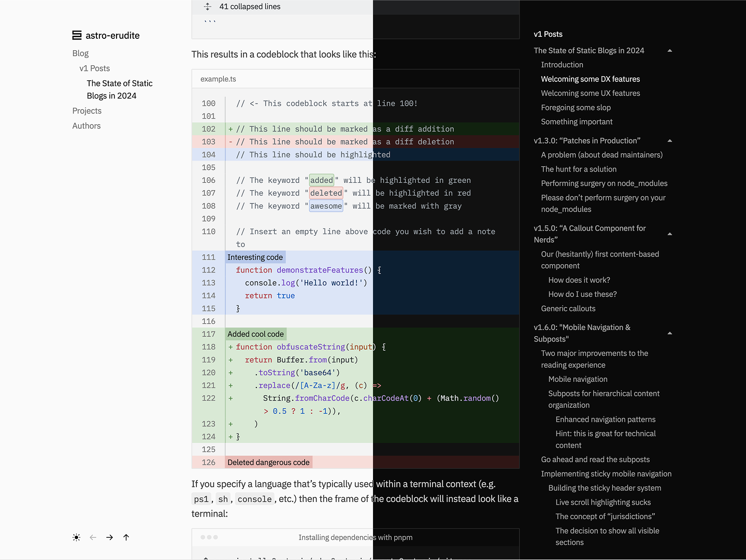Jump to 'Welcoming some UX features'
Screen dimensions: 746x560
(x=591, y=93)
